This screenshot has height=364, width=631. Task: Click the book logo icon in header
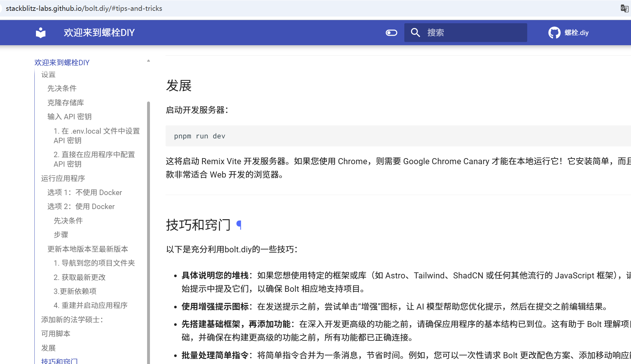41,32
